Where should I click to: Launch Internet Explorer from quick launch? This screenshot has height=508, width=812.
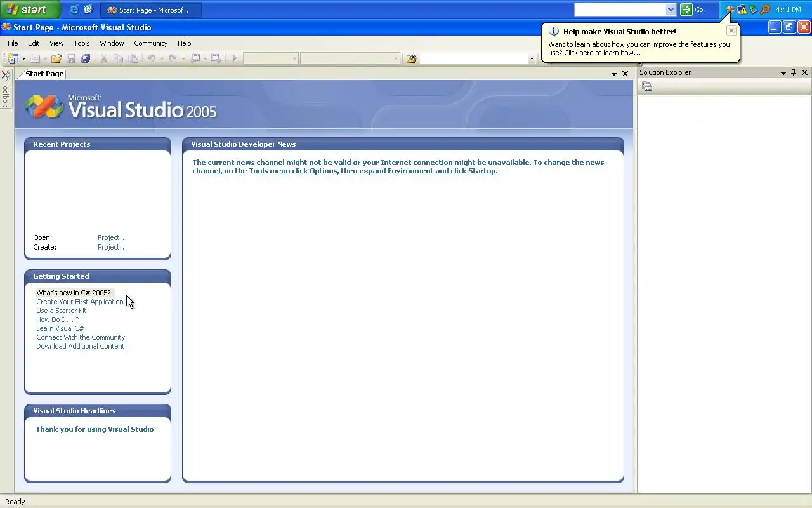point(74,10)
